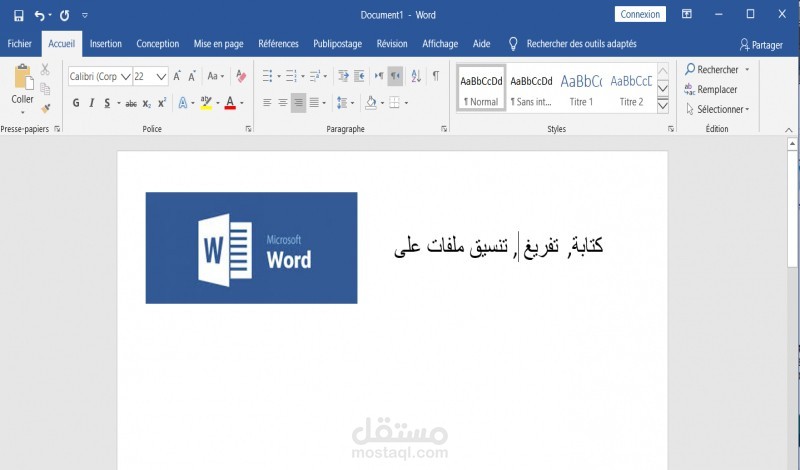Toggle italic formatting
Screen dimensions: 800x470
pos(92,103)
